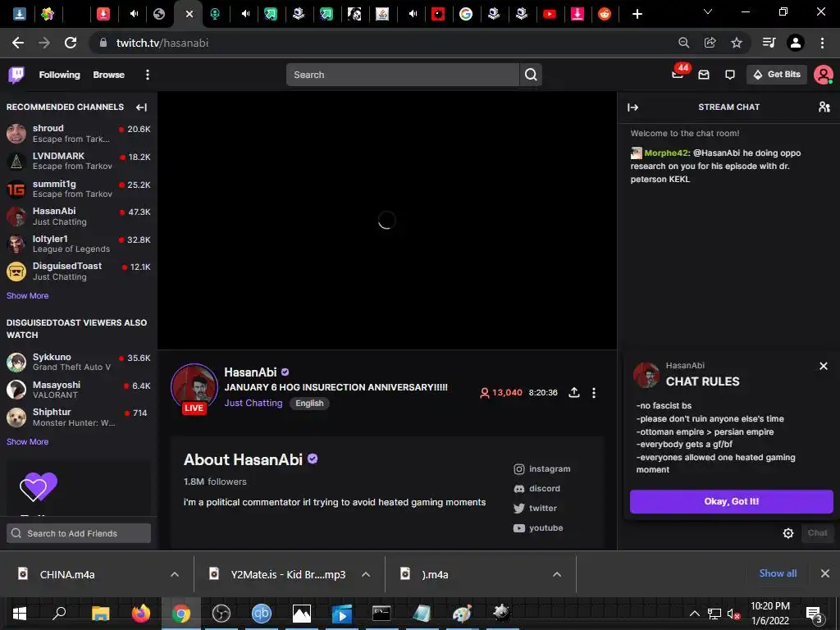The image size is (840, 630).
Task: Click the Search to Add Friends field
Action: click(79, 533)
